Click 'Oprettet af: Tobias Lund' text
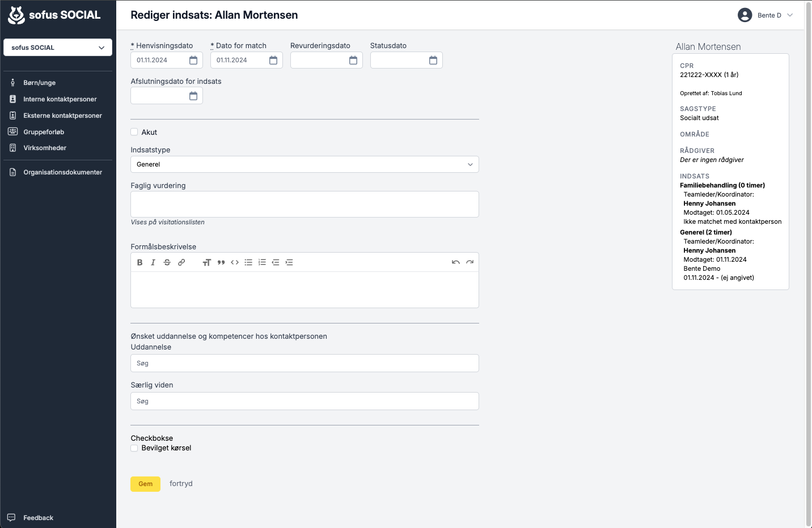The image size is (812, 528). tap(710, 93)
